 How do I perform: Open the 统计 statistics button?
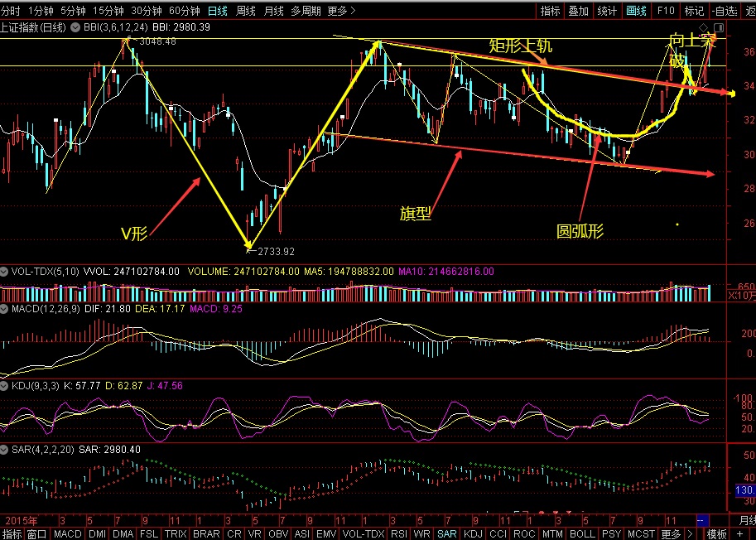(x=607, y=11)
